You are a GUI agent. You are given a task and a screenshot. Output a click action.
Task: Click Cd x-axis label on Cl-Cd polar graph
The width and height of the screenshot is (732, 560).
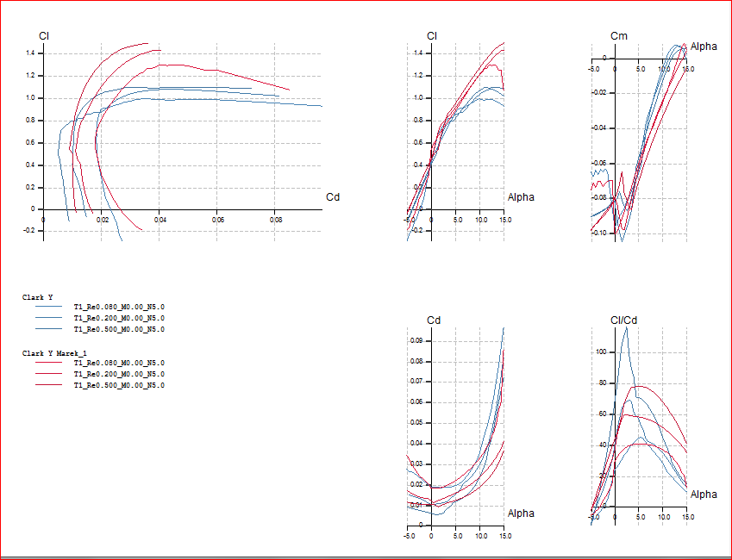point(332,197)
